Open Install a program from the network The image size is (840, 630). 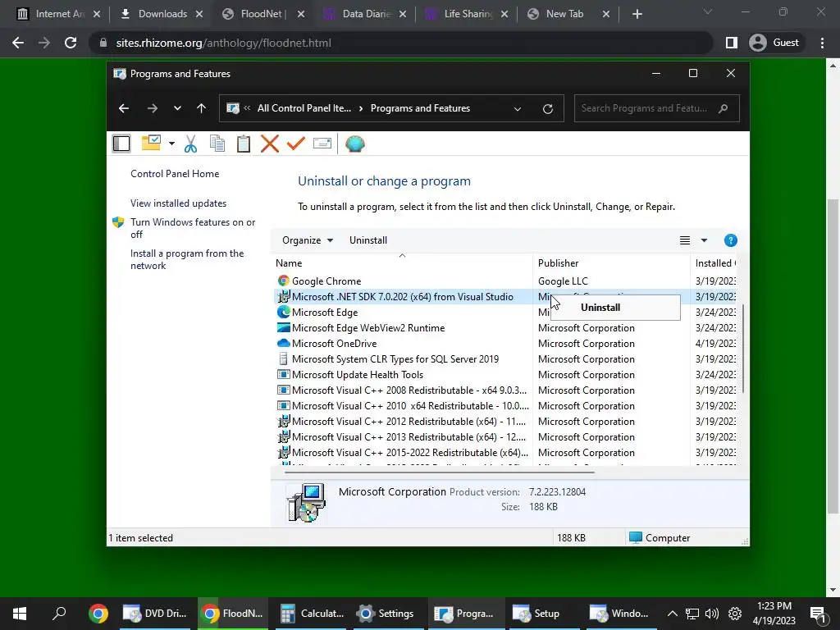tap(187, 259)
